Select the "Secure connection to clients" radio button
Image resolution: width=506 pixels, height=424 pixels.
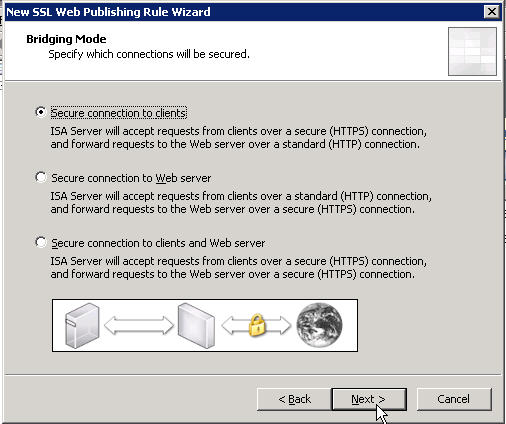tap(40, 112)
